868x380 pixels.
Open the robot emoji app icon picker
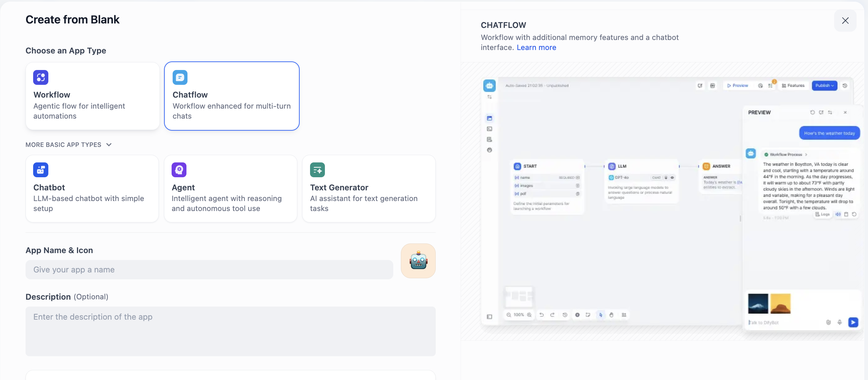click(418, 261)
